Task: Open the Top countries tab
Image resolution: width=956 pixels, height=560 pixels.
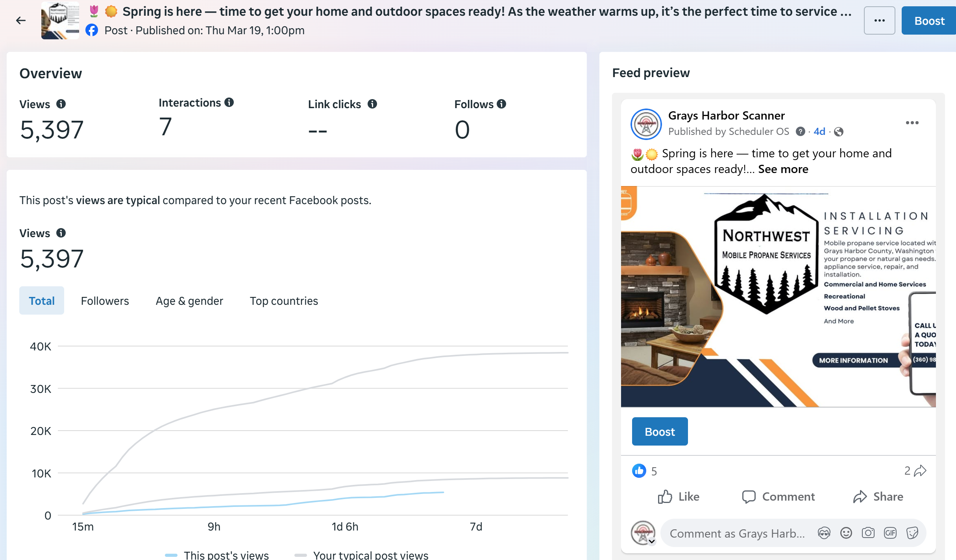Action: [x=284, y=301]
